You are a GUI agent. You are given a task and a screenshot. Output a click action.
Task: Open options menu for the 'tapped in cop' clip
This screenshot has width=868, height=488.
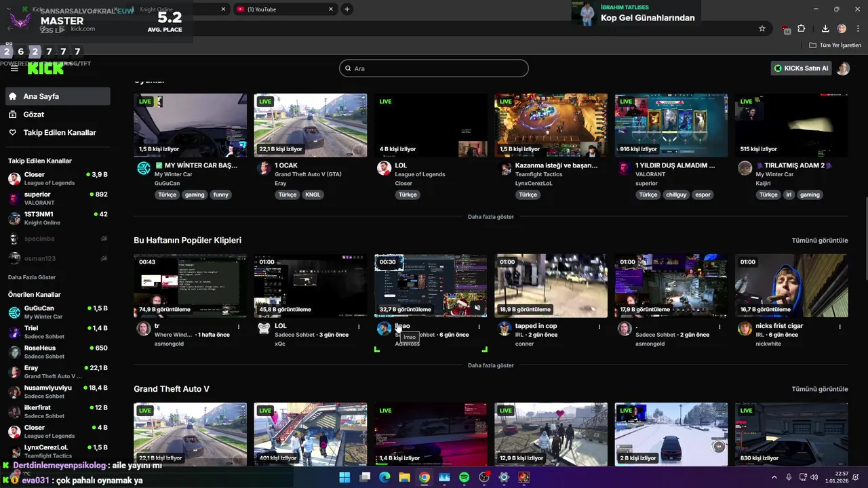(x=599, y=327)
